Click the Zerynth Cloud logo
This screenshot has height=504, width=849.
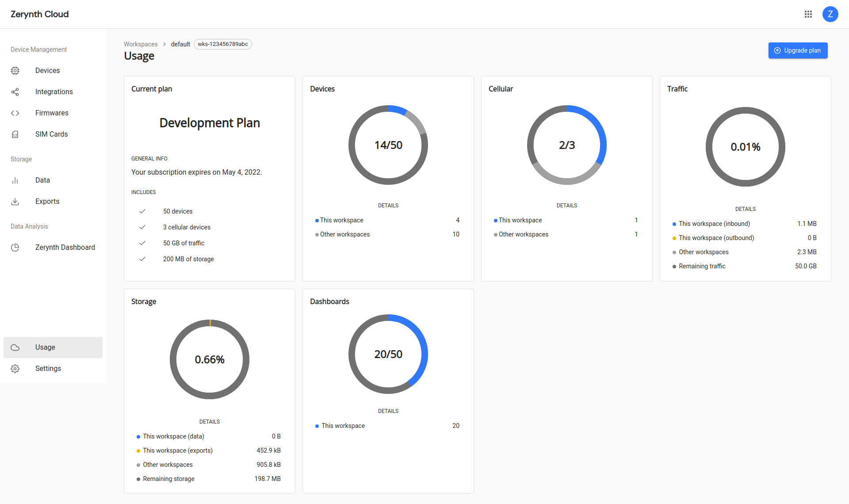pos(40,14)
